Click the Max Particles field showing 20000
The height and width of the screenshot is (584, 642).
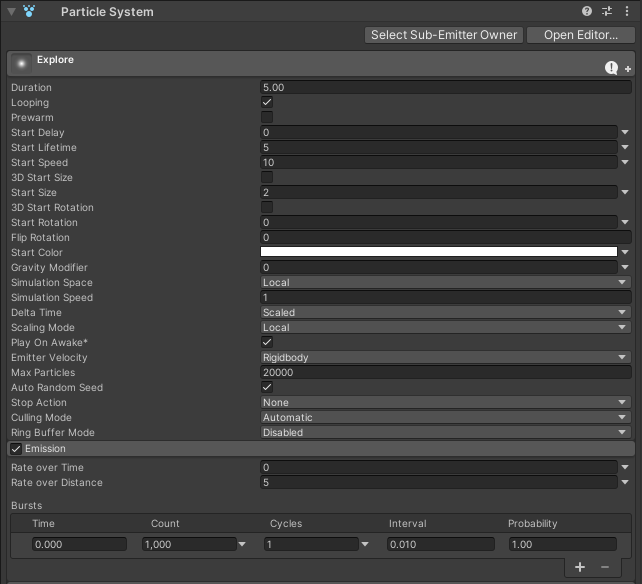[445, 372]
